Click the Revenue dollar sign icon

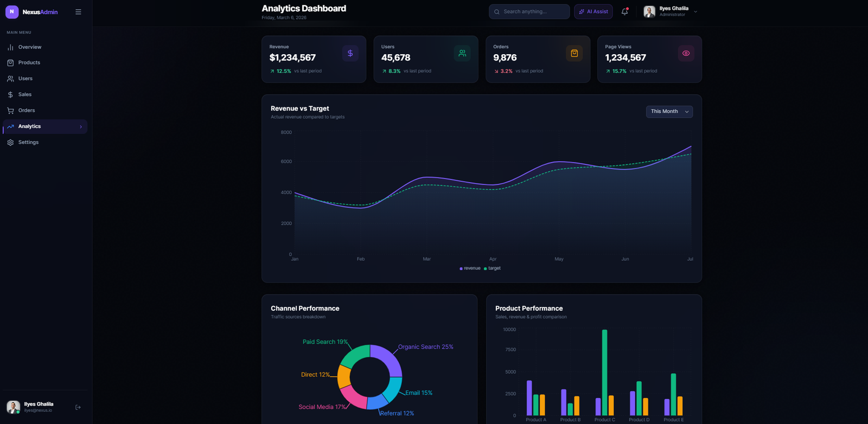pyautogui.click(x=350, y=53)
